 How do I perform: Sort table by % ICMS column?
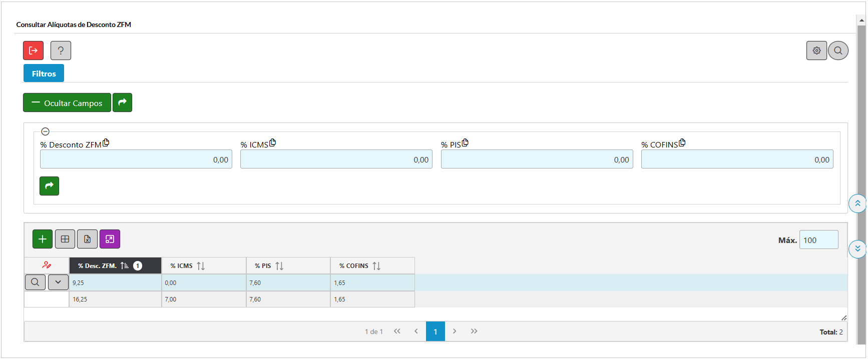point(201,266)
